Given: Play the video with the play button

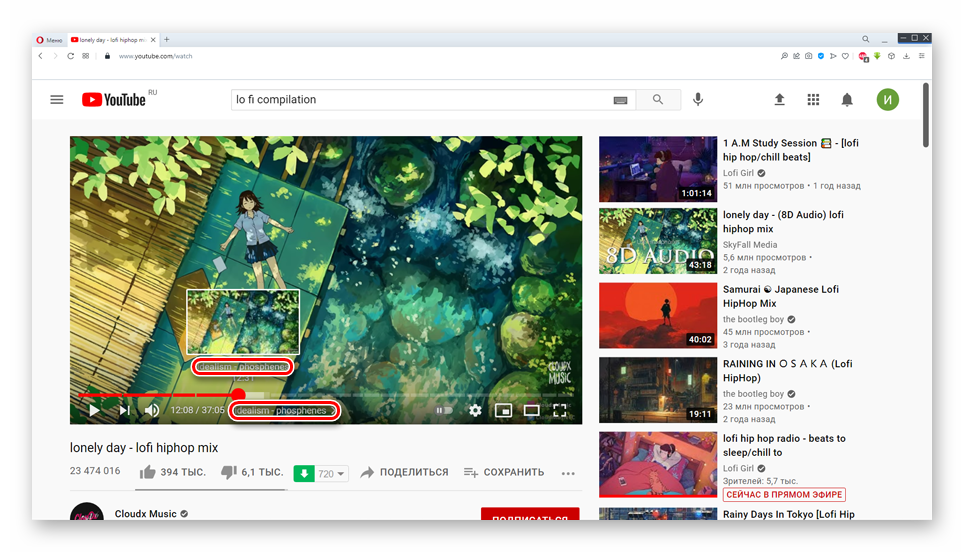Looking at the screenshot, I should pos(93,410).
